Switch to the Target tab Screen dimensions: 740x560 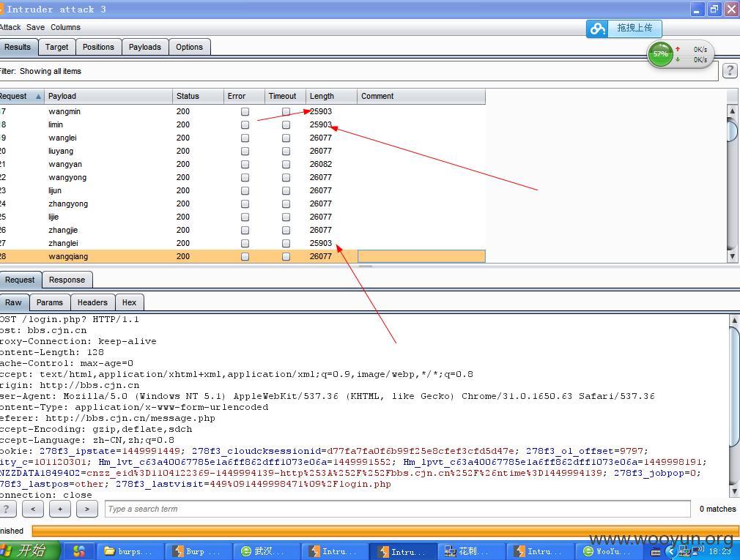click(x=56, y=47)
